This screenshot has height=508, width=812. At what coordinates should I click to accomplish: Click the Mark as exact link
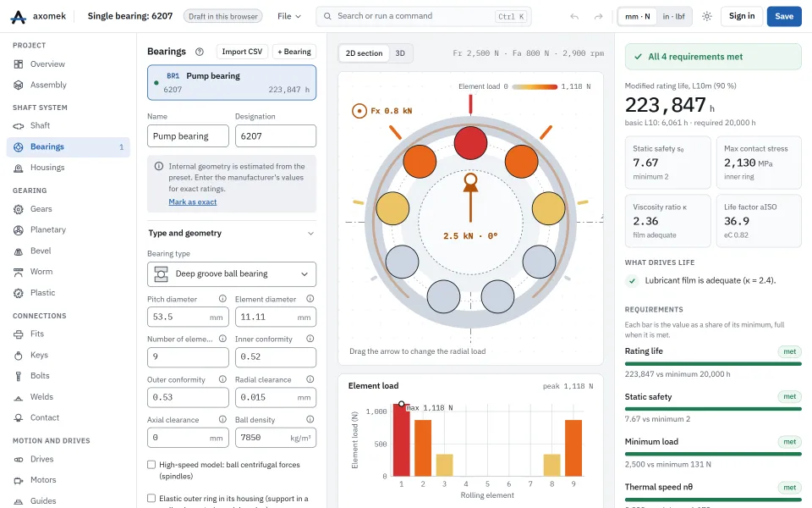193,202
